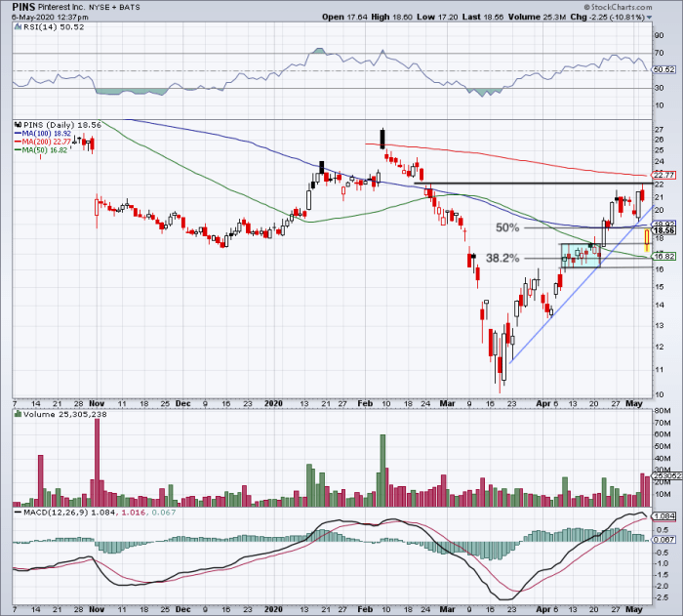Click the green 16.82 price axis tag
This screenshot has height=616, width=683.
[664, 257]
